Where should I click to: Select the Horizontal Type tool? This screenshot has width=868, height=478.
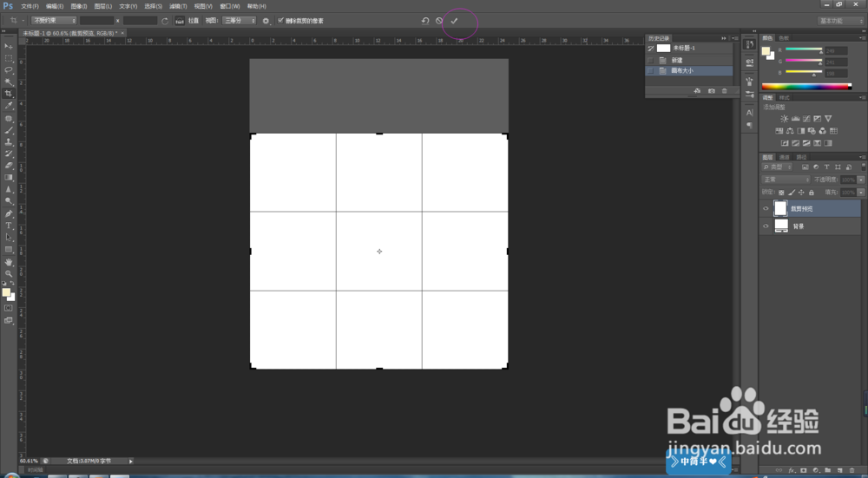pyautogui.click(x=9, y=226)
